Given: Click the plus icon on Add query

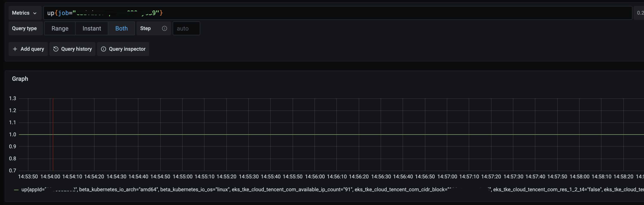Looking at the screenshot, I should point(15,49).
